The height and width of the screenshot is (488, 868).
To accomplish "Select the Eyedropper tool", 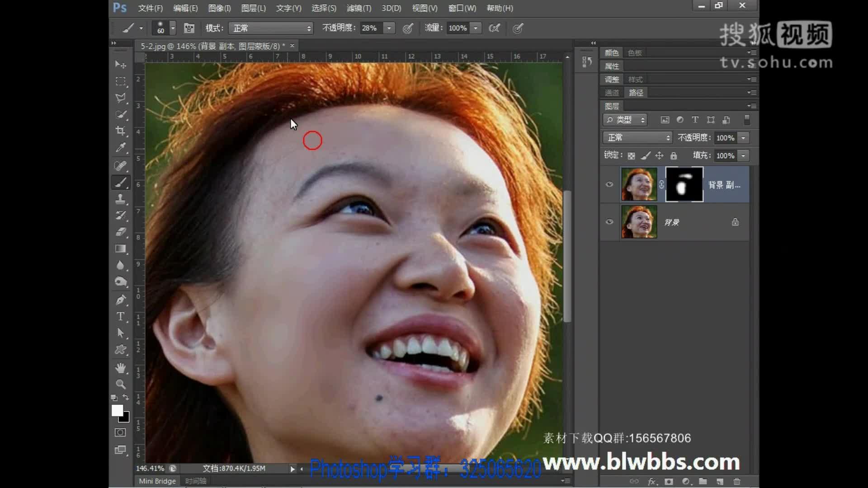I will [120, 148].
